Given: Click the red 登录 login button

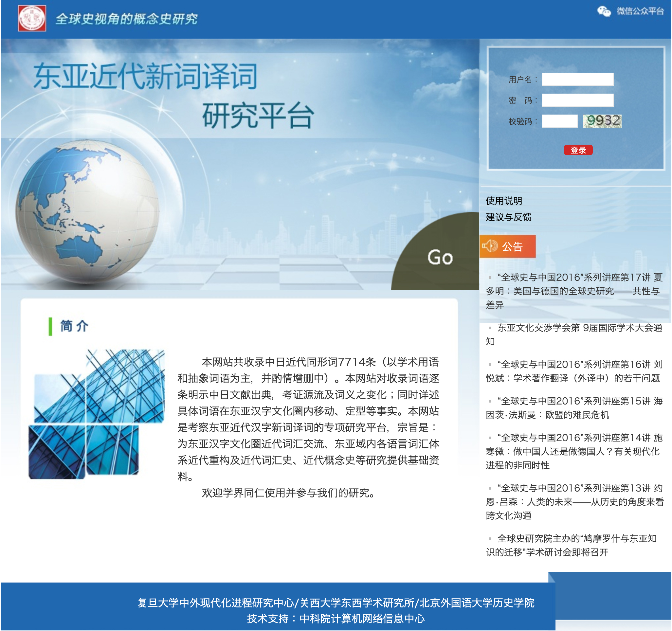Looking at the screenshot, I should (578, 150).
